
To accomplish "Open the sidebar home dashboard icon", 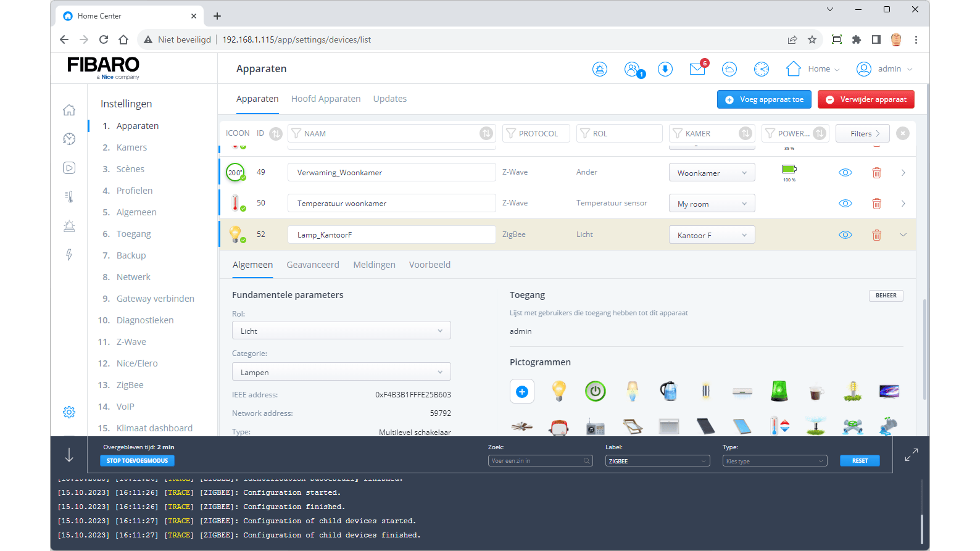I will 69,110.
